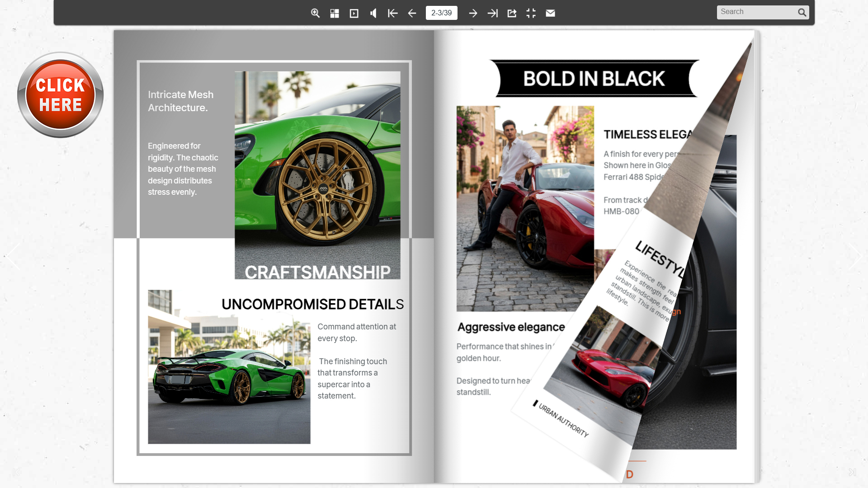Go to the next page arrow
This screenshot has width=868, height=488.
pos(473,13)
